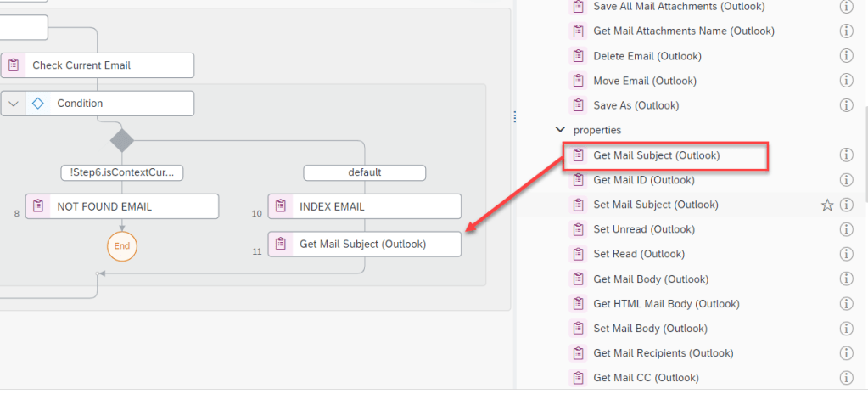Click the panel splitter handle
868x394 pixels.
tap(514, 117)
